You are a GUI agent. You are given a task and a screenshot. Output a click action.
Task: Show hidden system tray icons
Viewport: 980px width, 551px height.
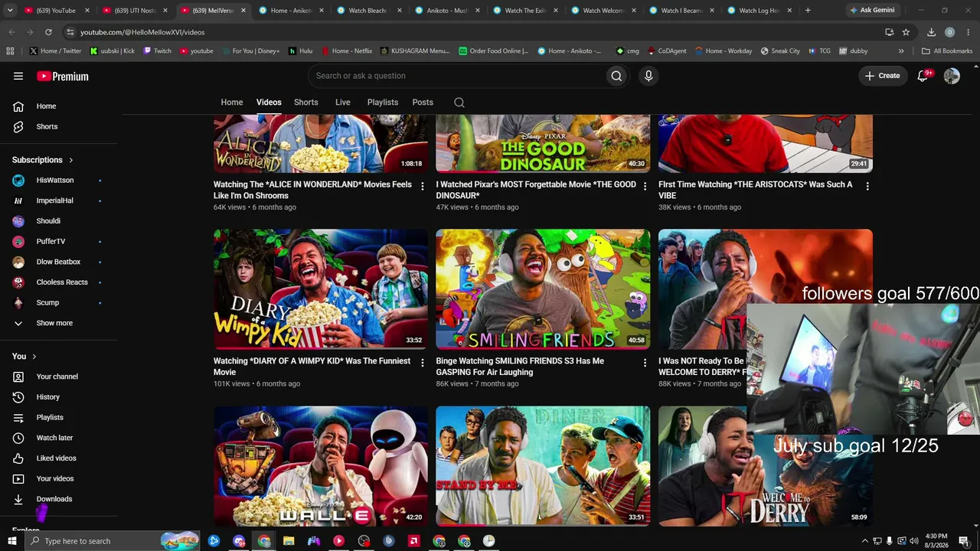[x=865, y=541]
